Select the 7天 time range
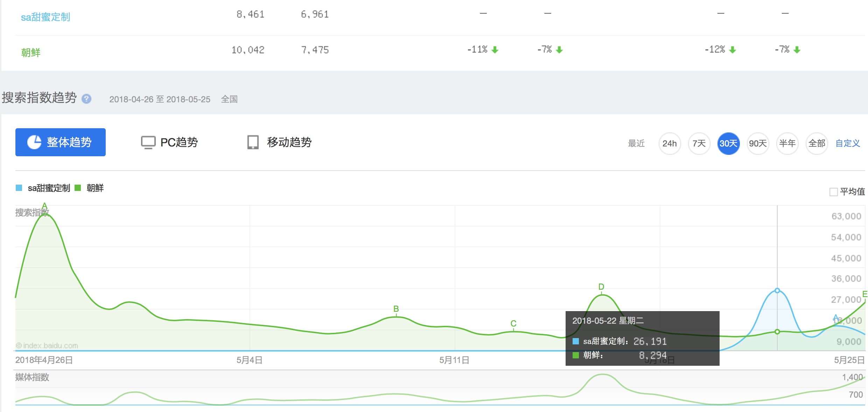The image size is (868, 412). tap(699, 143)
